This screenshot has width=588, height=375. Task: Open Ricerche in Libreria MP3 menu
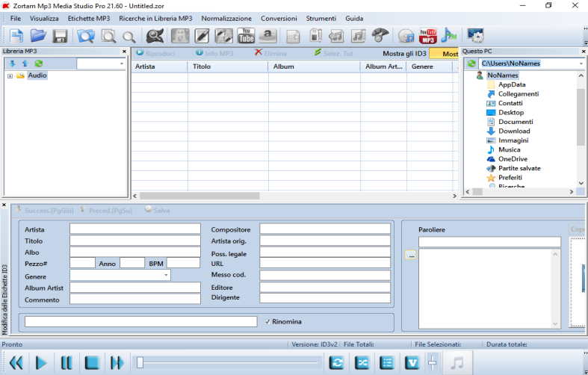coord(155,19)
